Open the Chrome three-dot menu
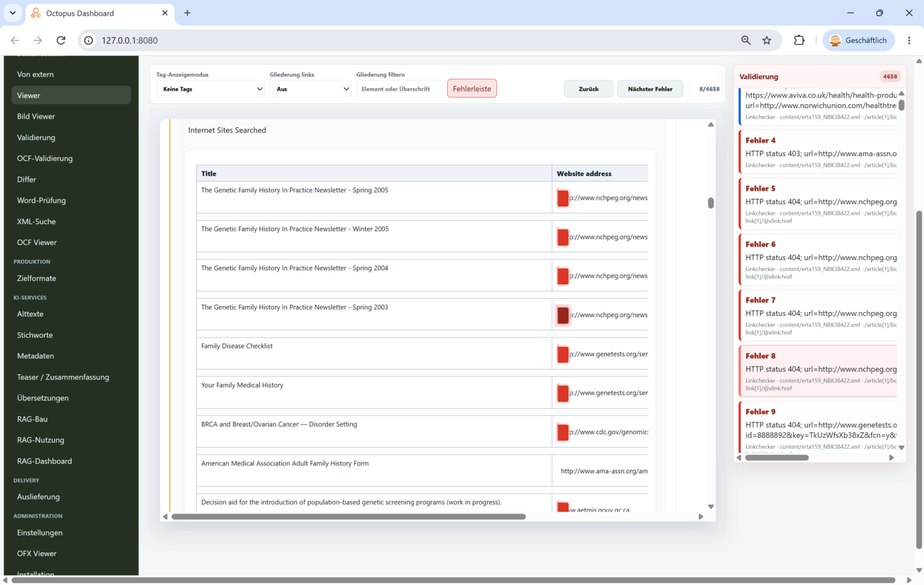The image size is (924, 585). pyautogui.click(x=909, y=41)
